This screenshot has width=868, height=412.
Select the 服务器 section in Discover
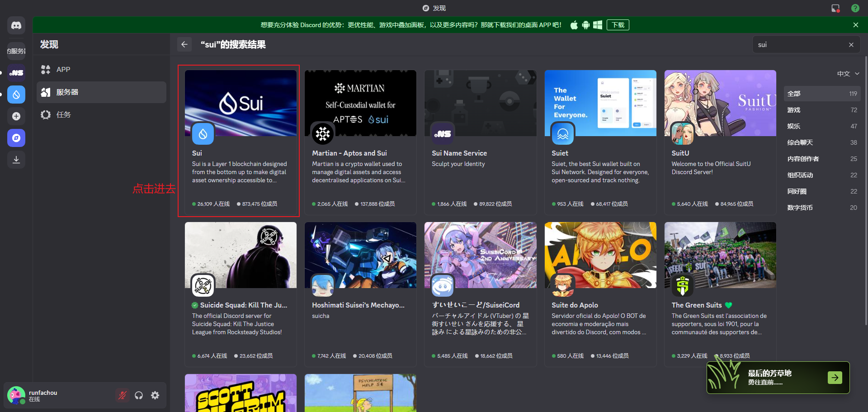coord(101,92)
